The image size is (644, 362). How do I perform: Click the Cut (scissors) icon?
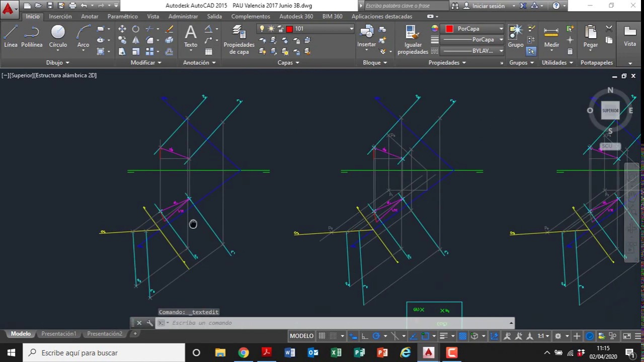point(609,29)
